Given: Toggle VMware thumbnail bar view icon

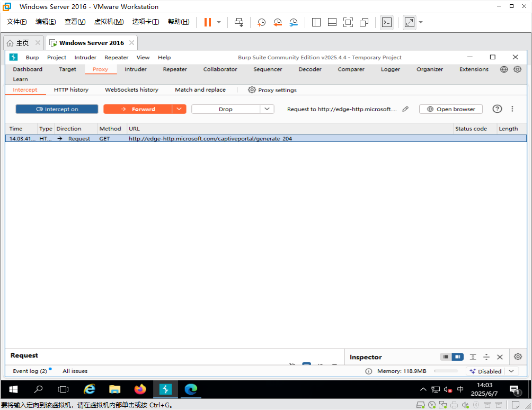Looking at the screenshot, I should pyautogui.click(x=332, y=22).
